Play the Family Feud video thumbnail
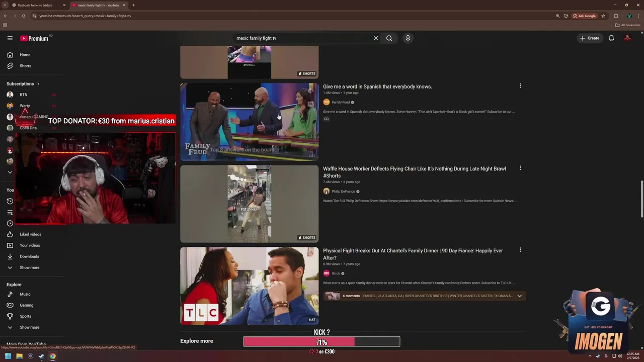644x362 pixels. (x=250, y=122)
